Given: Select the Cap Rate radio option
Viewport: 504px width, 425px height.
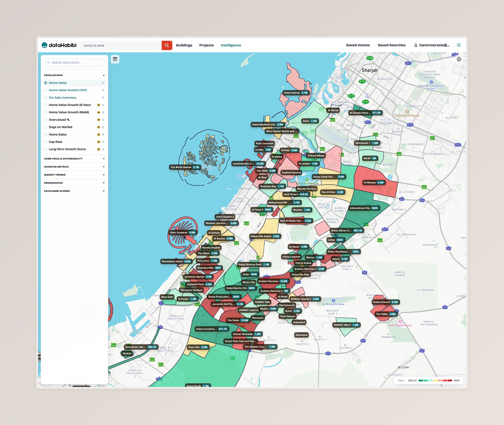Looking at the screenshot, I should 45,142.
